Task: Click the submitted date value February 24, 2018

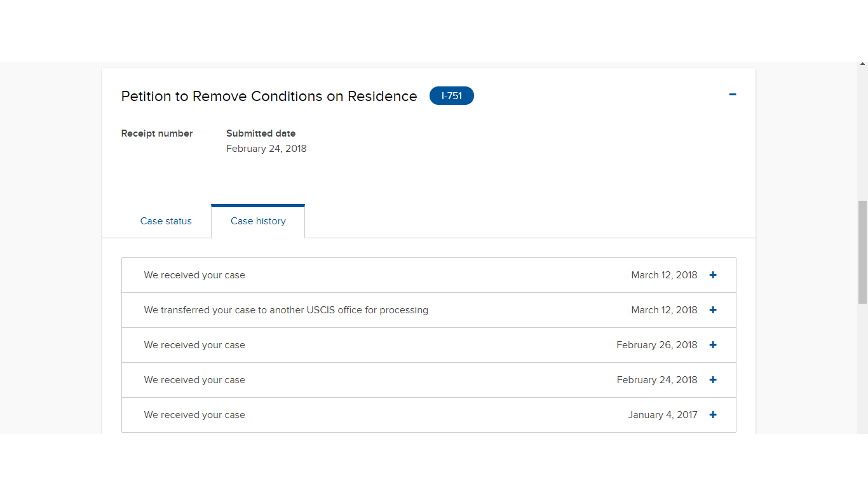Action: (266, 149)
